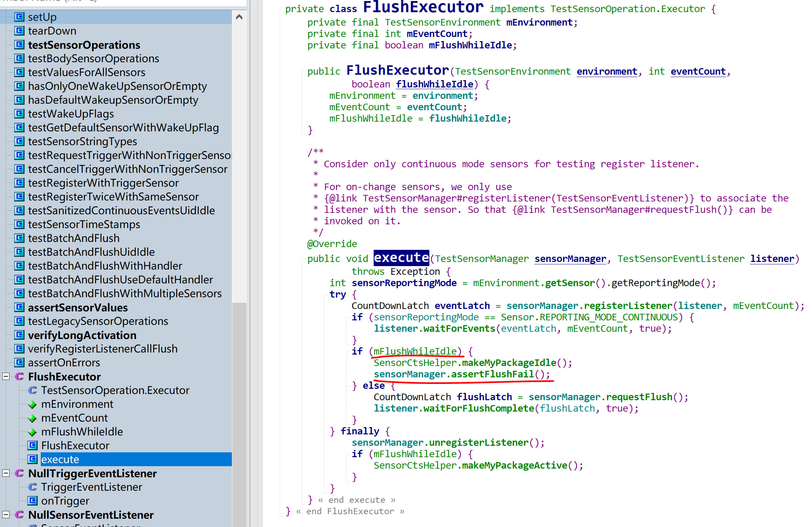Viewport: 812px width, 527px height.
Task: Click the mEnvironment field diamond icon
Action: (x=32, y=404)
